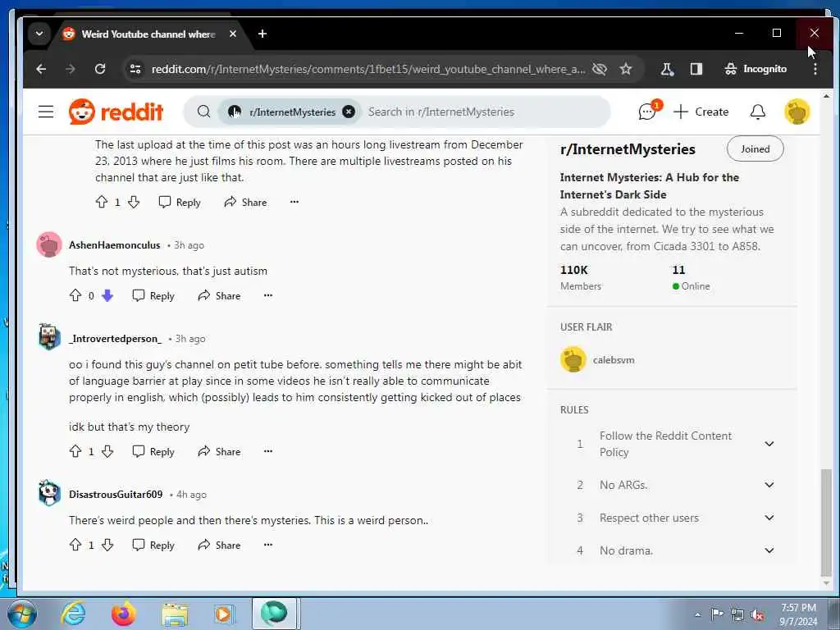This screenshot has width=840, height=630.
Task: Open Internet Explorer from the taskbar
Action: pyautogui.click(x=73, y=614)
